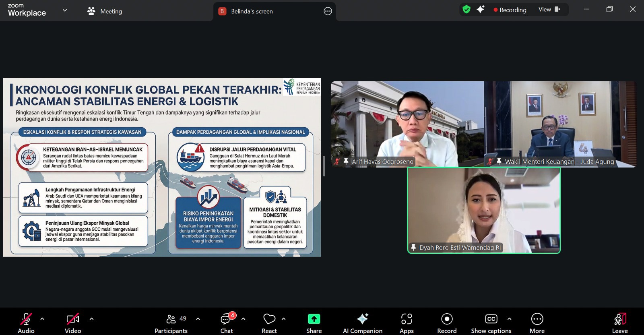Toggle Show captions

point(491,323)
